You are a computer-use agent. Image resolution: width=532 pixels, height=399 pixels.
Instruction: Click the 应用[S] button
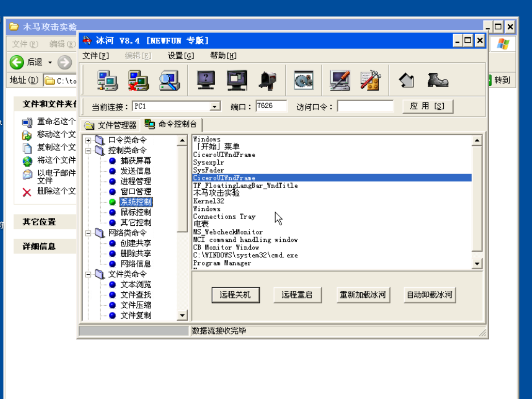[x=427, y=106]
